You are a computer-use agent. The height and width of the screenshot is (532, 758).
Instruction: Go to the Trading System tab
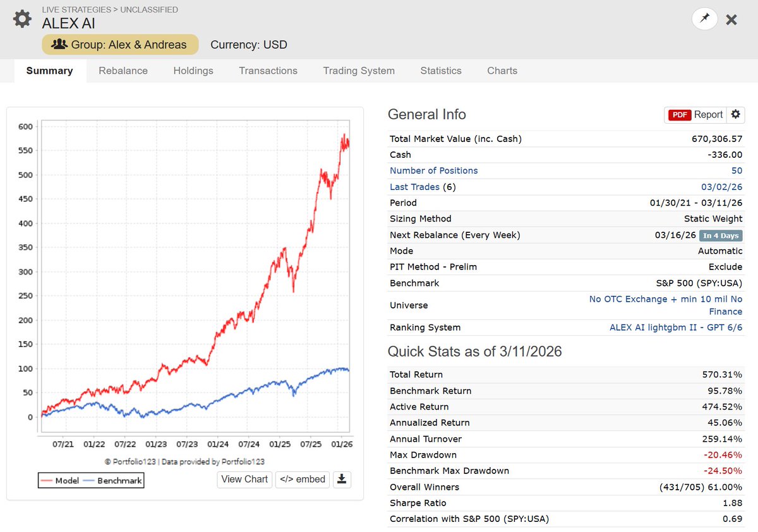[x=359, y=71]
